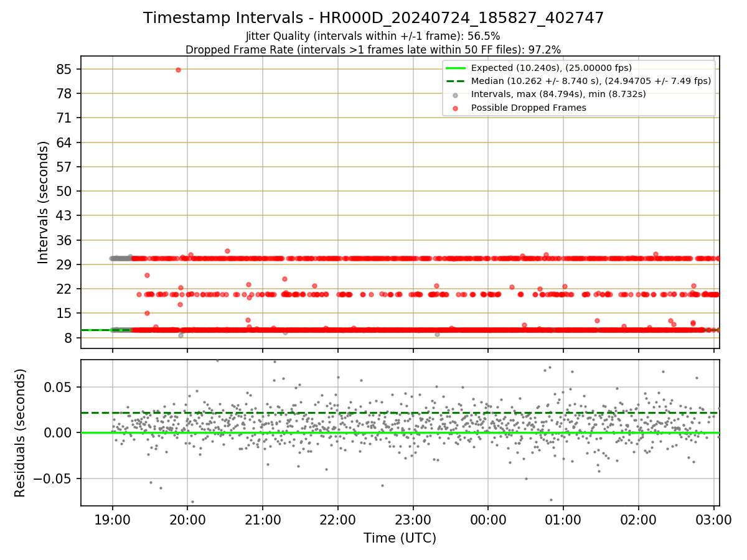The width and height of the screenshot is (747, 560).
Task: Click the '19:00' x-axis tick label
Action: 112,519
